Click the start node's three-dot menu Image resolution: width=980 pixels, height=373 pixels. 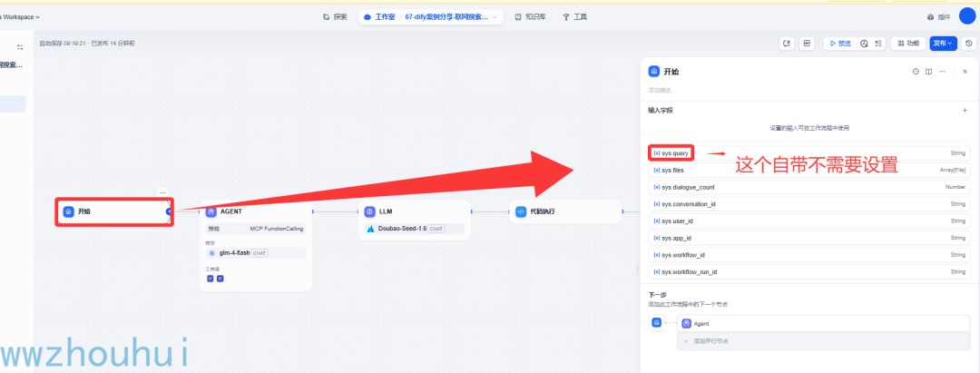(x=162, y=192)
